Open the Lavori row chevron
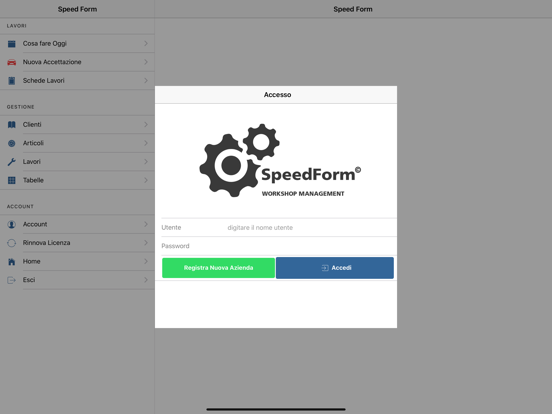The width and height of the screenshot is (552, 414). click(146, 162)
